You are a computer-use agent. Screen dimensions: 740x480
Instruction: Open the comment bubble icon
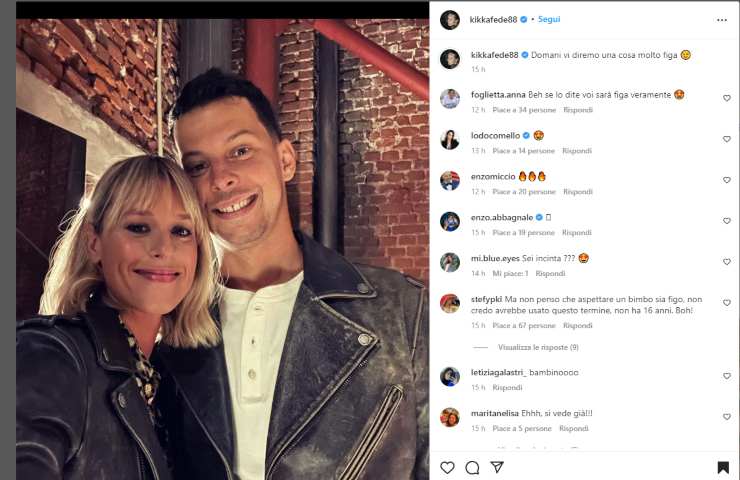[472, 467]
